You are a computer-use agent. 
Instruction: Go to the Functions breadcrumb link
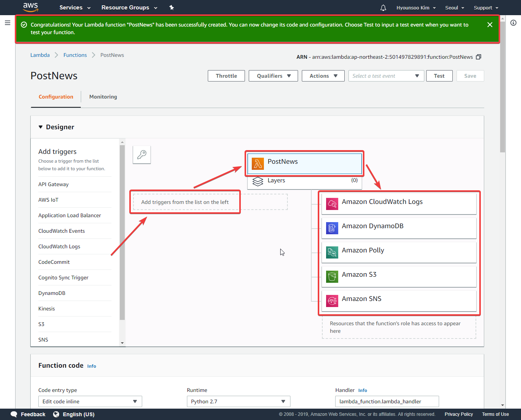point(75,55)
